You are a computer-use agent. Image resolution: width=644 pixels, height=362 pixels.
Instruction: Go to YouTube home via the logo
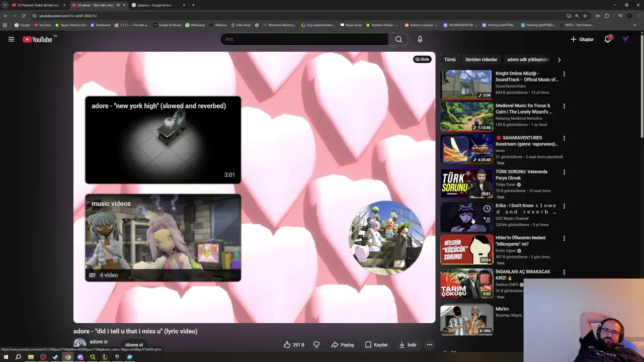coord(38,39)
